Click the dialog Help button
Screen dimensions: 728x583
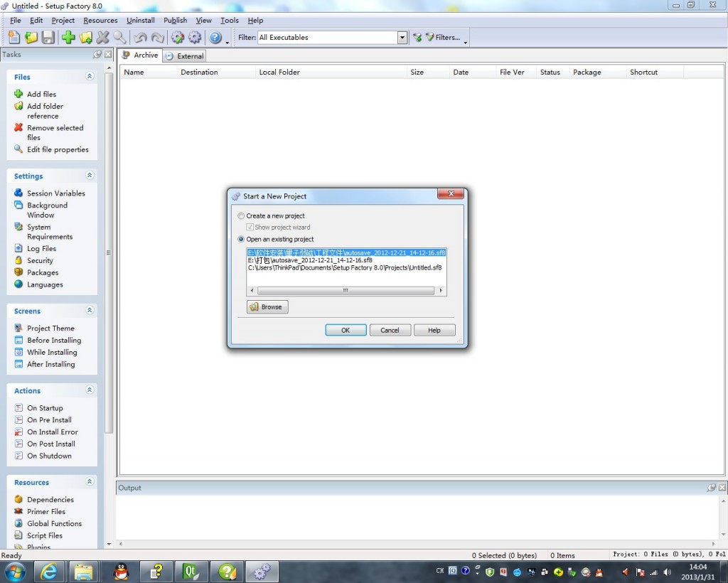click(434, 330)
